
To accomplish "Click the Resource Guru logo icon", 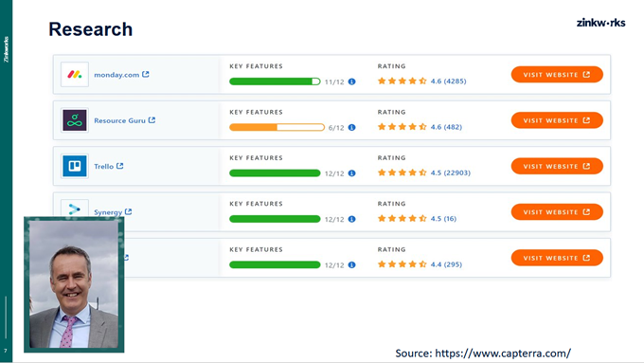I will click(74, 120).
